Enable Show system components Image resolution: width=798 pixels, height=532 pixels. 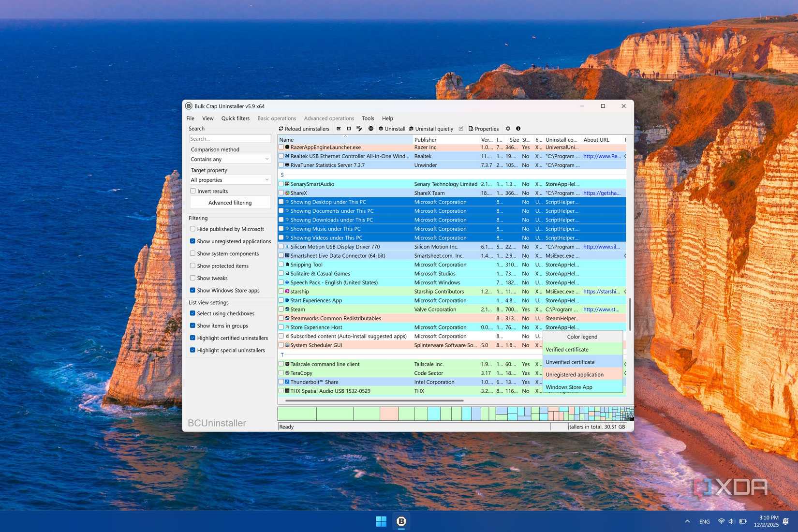pyautogui.click(x=192, y=253)
